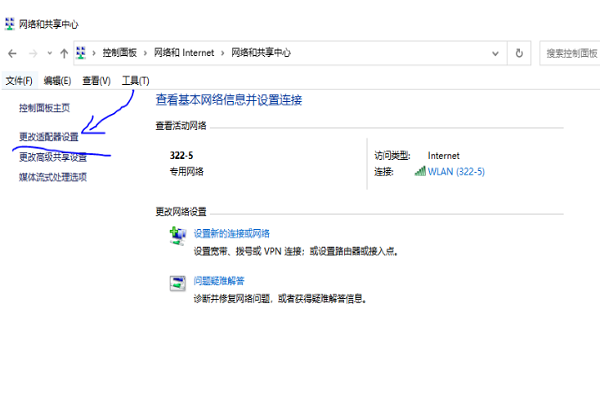Go up one level with up arrow
Image resolution: width=600 pixels, height=400 pixels.
[x=64, y=53]
